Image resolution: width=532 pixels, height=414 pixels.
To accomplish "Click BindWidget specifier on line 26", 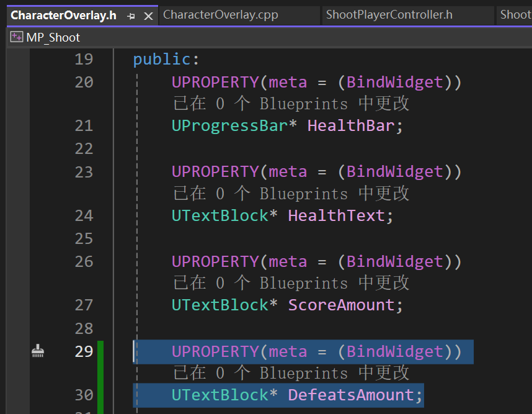I will [x=394, y=262].
